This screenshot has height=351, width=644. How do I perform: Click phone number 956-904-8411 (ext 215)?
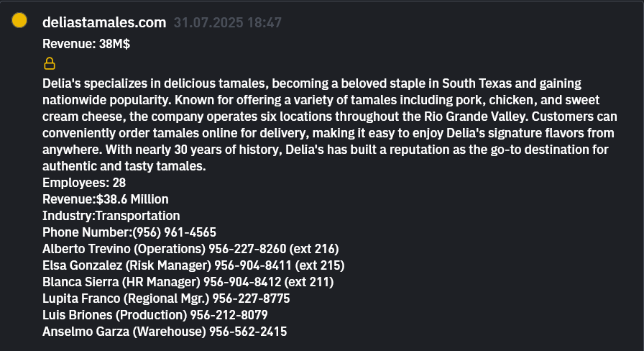click(x=279, y=265)
